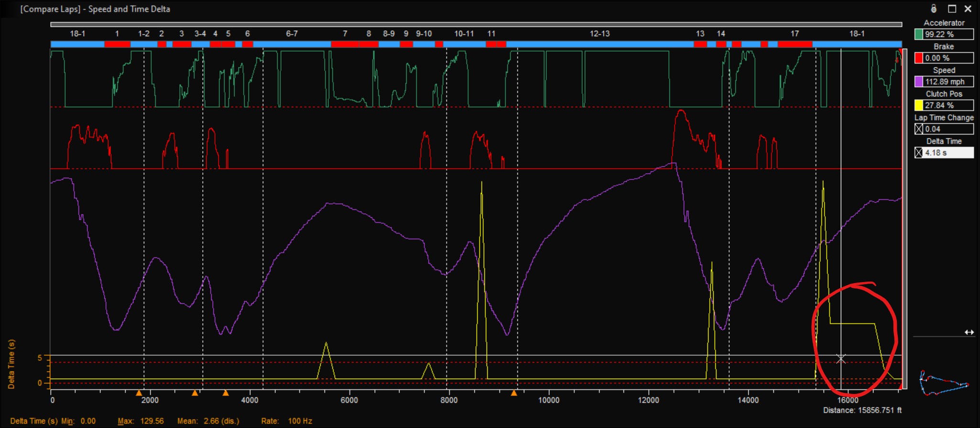Click the orange marker near distance 9300
The height and width of the screenshot is (428, 980).
[514, 393]
